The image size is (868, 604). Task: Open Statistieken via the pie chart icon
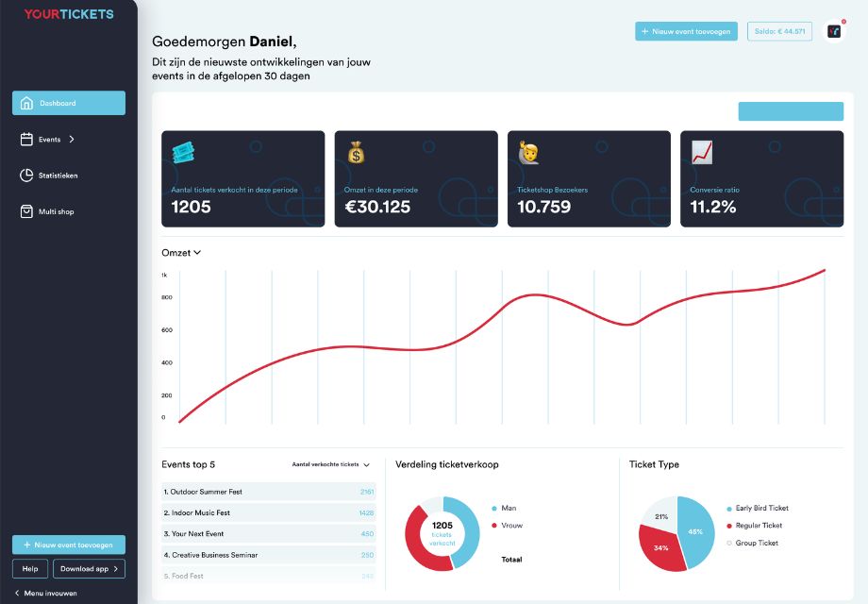click(26, 175)
